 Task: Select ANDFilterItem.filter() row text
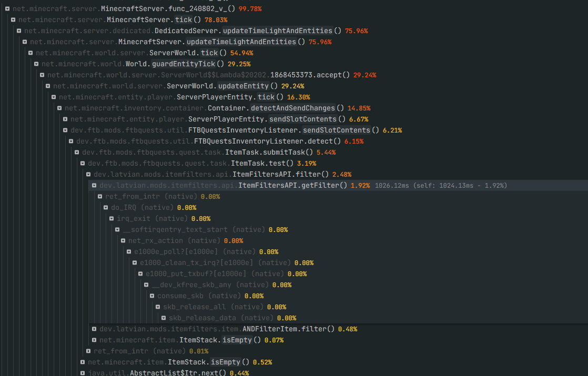pyautogui.click(x=217, y=329)
